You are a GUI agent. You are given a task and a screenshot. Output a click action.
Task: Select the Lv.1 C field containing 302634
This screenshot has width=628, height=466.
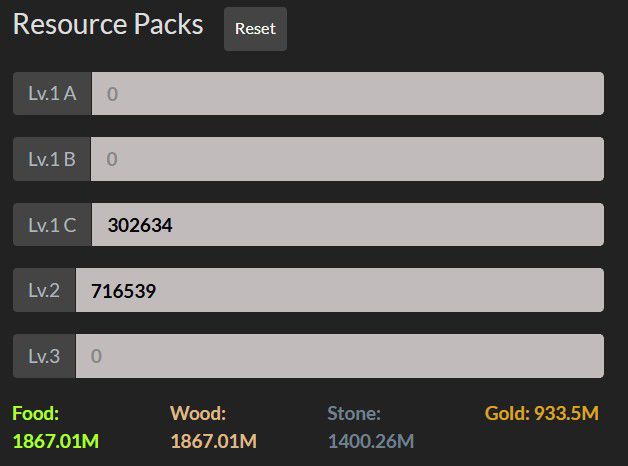pyautogui.click(x=347, y=225)
